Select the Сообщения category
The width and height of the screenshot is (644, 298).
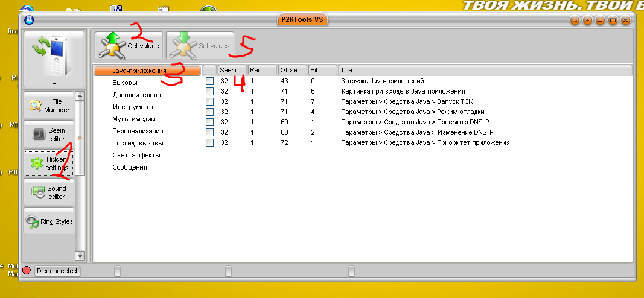(x=130, y=168)
